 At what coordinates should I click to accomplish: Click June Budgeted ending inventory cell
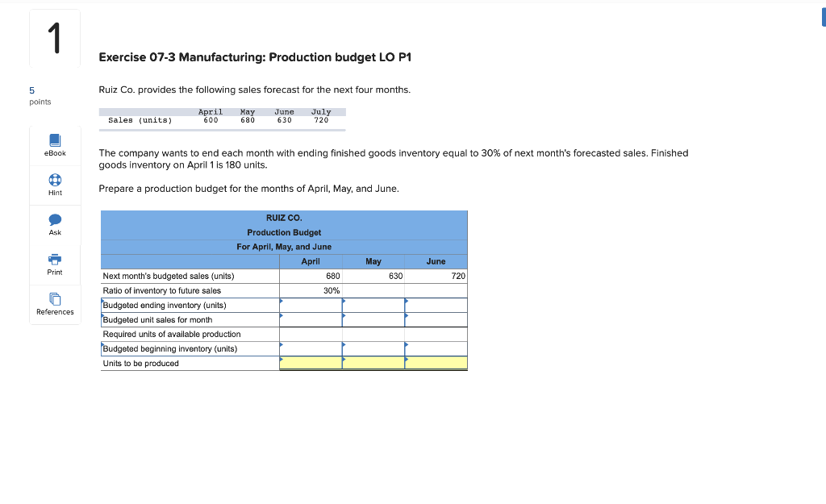point(436,305)
